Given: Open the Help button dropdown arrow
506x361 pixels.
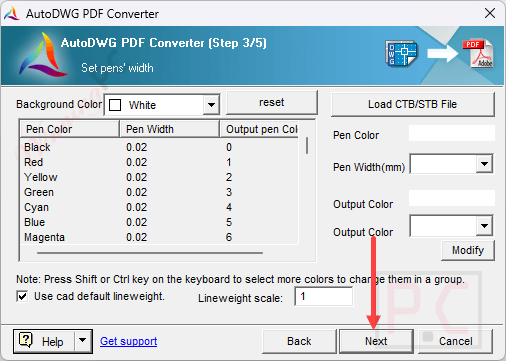Looking at the screenshot, I should tap(83, 341).
